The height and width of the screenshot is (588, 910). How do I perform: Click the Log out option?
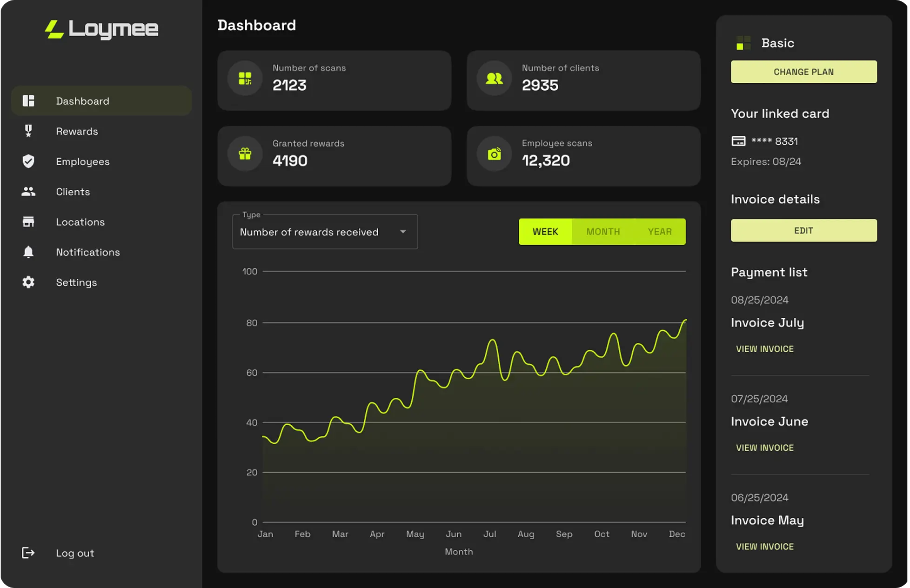[x=74, y=553]
